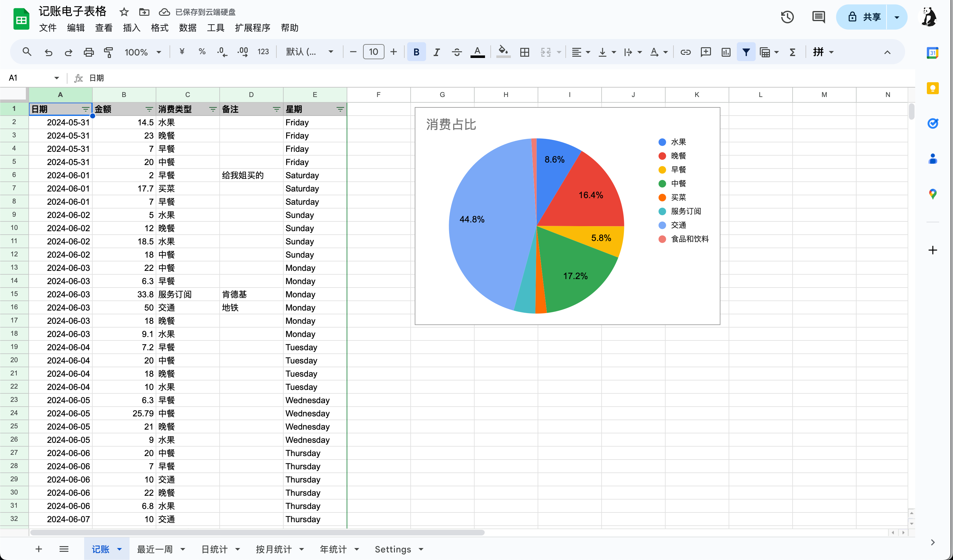Image resolution: width=953 pixels, height=560 pixels.
Task: Open the share options dropdown arrow
Action: (897, 17)
